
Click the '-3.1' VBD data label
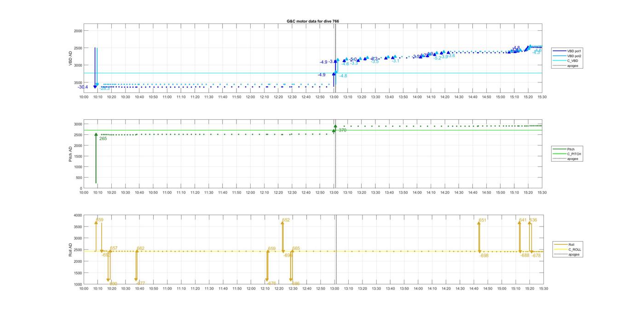tap(396, 61)
